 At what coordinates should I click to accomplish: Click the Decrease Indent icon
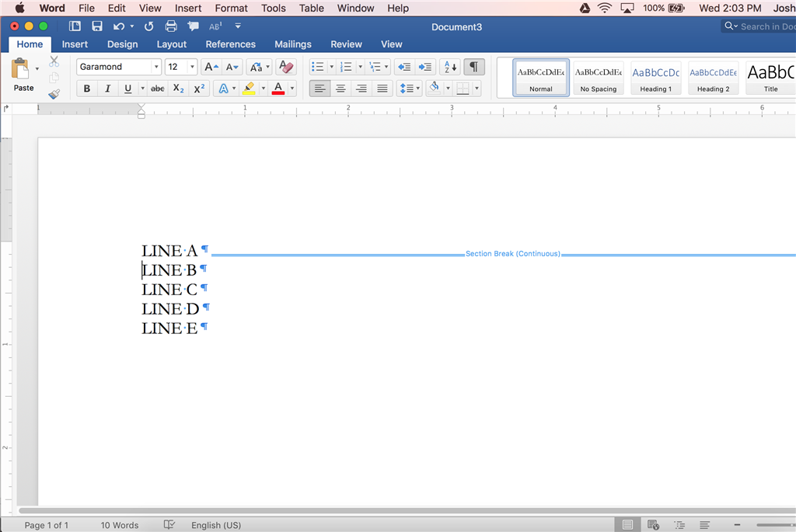click(404, 67)
